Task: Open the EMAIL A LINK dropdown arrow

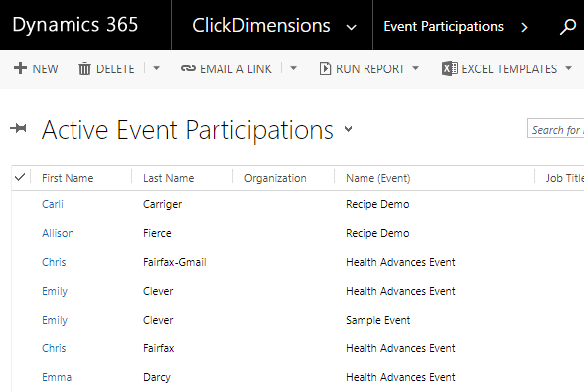Action: point(294,68)
